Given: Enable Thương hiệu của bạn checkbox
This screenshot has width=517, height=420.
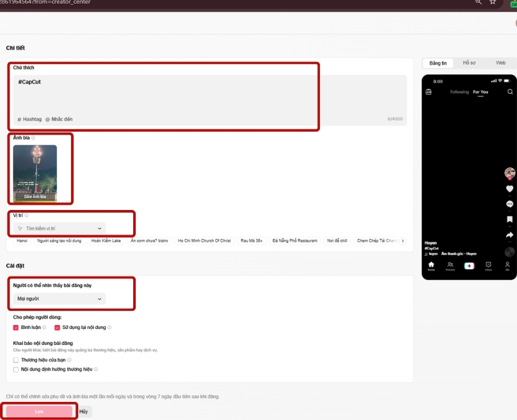Looking at the screenshot, I should click(16, 360).
